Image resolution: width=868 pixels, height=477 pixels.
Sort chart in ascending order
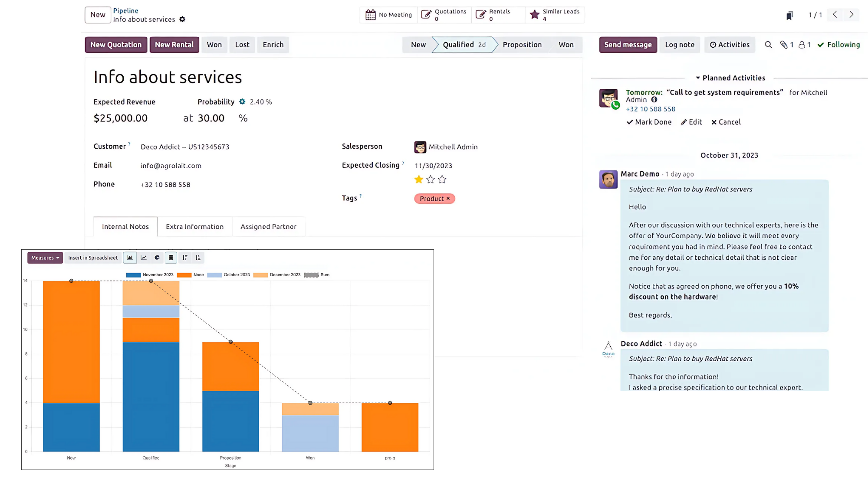coord(198,258)
